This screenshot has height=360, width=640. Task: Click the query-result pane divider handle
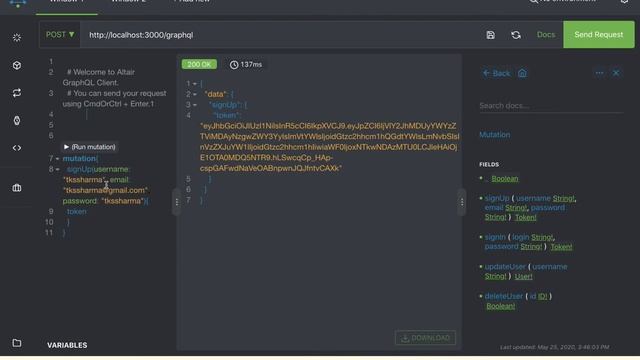point(176,202)
